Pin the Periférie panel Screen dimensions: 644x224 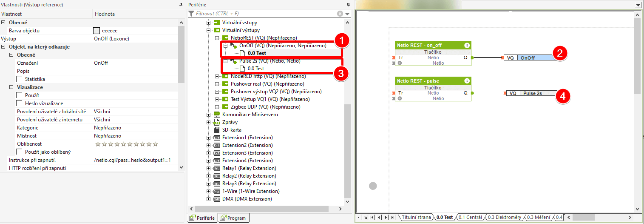coord(348,4)
